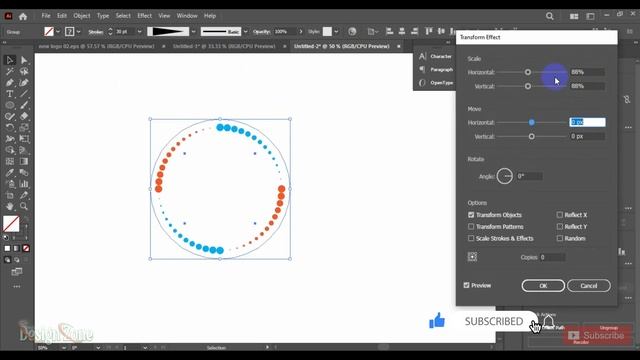Select the Type tool
The width and height of the screenshot is (640, 360).
(x=10, y=94)
